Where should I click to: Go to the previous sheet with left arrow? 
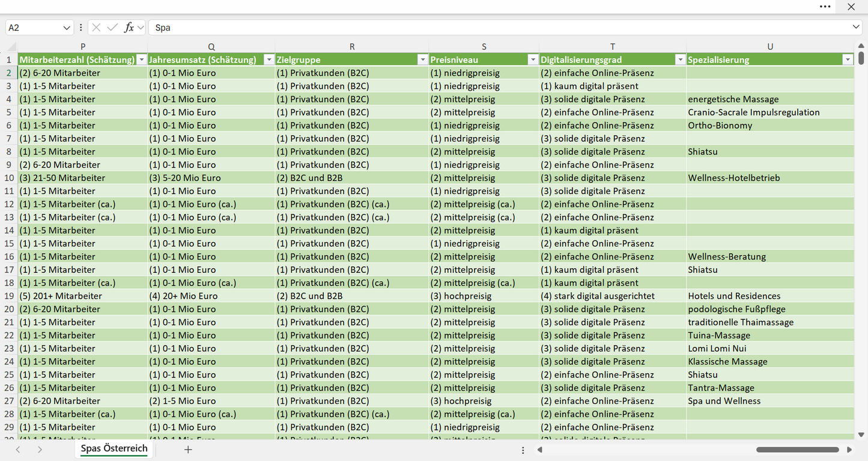18,450
